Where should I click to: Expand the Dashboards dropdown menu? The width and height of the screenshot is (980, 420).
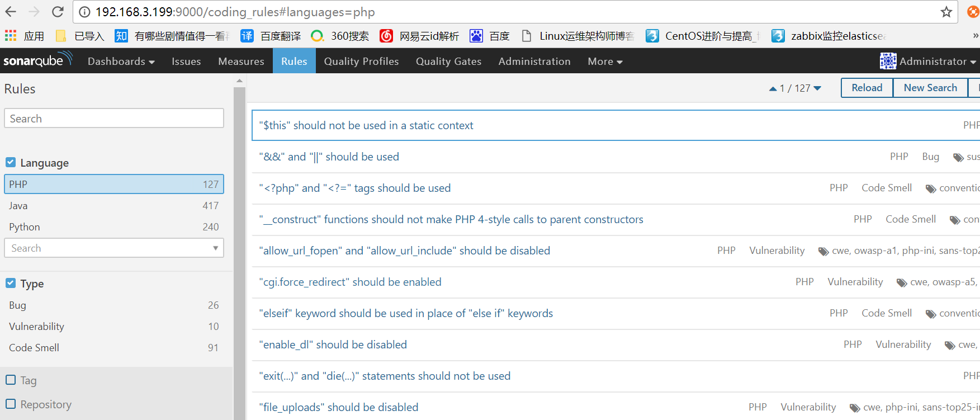121,61
